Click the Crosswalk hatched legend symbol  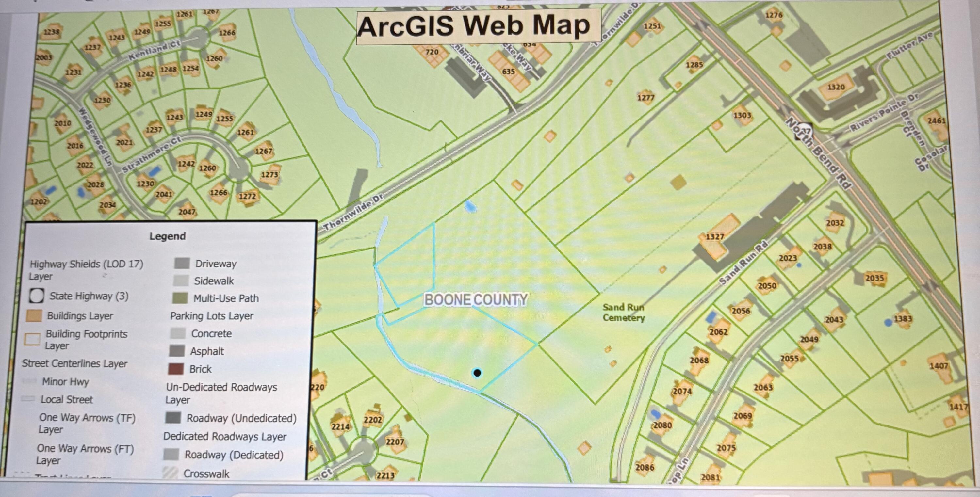(170, 473)
